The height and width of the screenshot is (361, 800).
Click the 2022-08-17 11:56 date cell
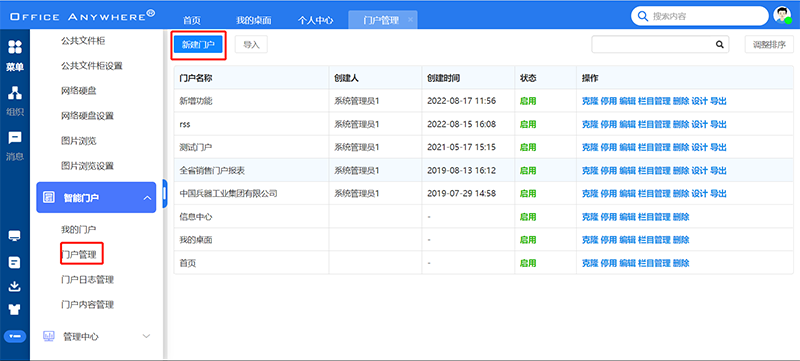(461, 101)
